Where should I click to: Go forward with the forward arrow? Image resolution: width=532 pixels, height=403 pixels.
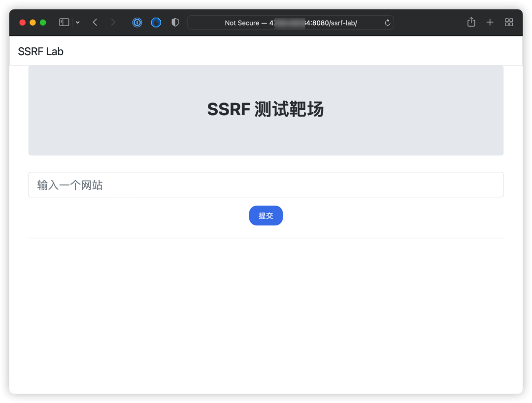pyautogui.click(x=113, y=22)
